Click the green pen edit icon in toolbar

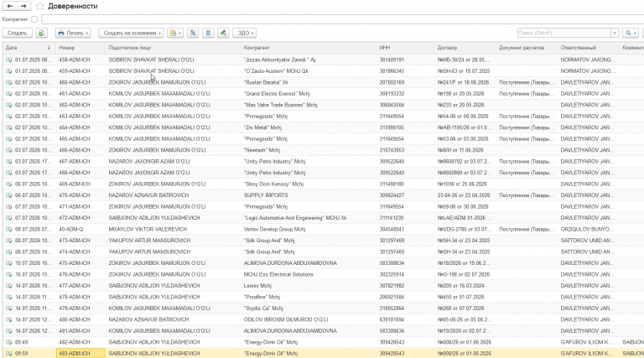(223, 33)
